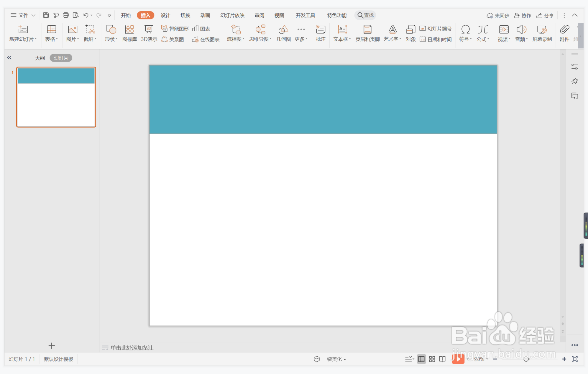Select the 幻灯片 panel tab

click(61, 58)
